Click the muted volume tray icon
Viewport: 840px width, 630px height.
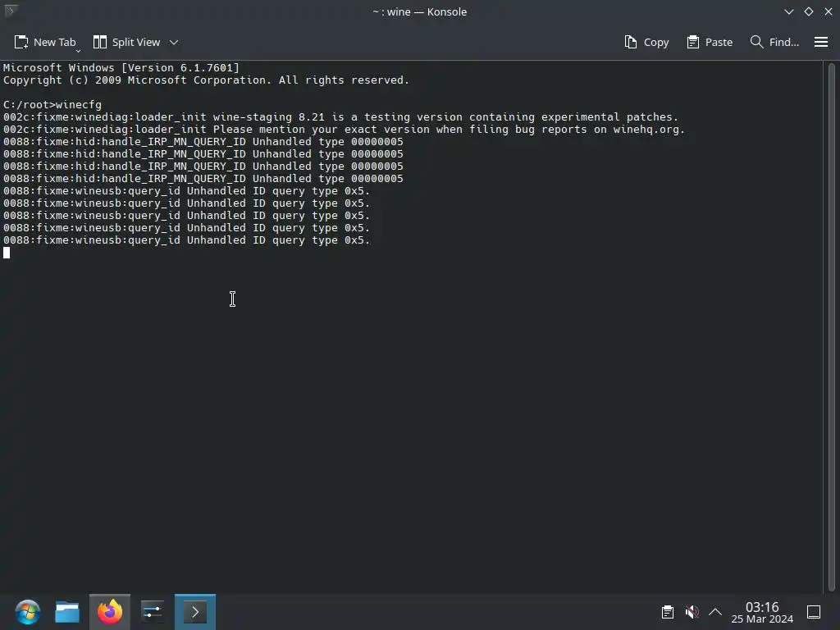[692, 612]
